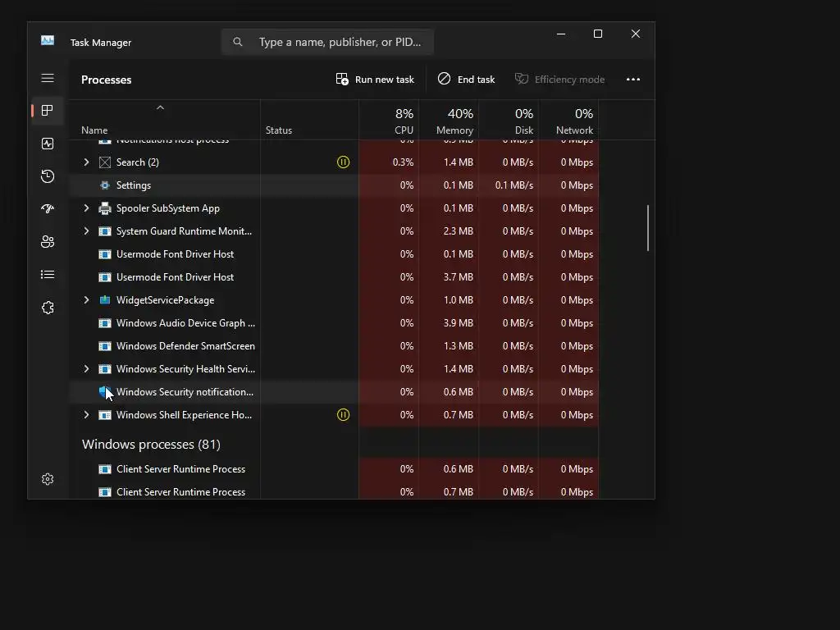This screenshot has width=840, height=630.
Task: Click the Settings process gear icon
Action: click(x=105, y=185)
